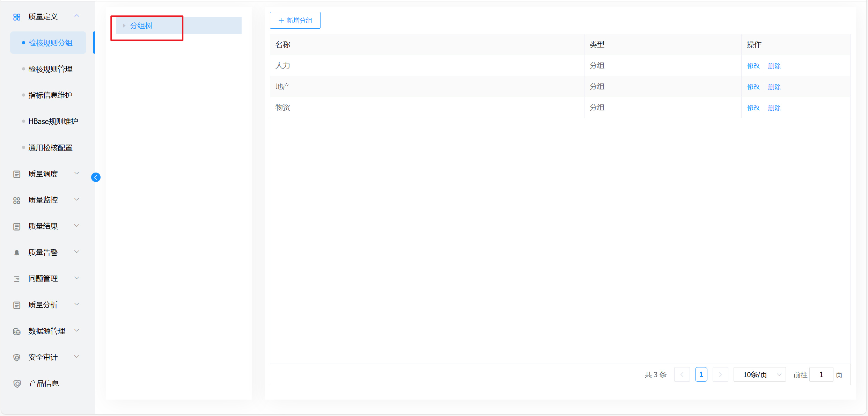The width and height of the screenshot is (868, 416).
Task: Click the 质量调度 document icon
Action: [x=17, y=174]
